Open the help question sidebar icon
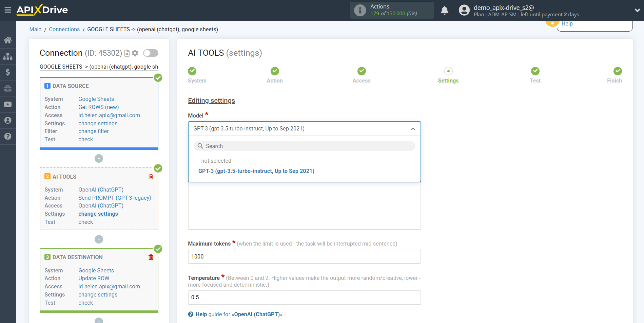Viewport: 644px width, 323px height. click(8, 136)
